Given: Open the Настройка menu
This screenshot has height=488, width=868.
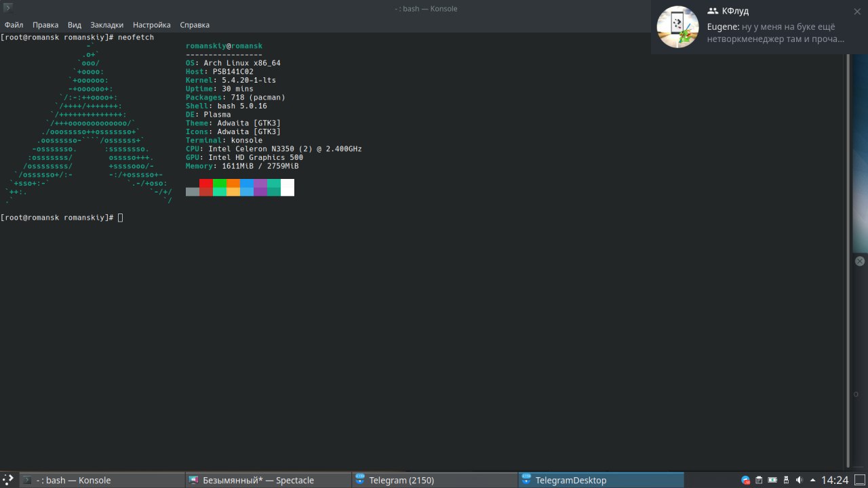Looking at the screenshot, I should pos(152,25).
